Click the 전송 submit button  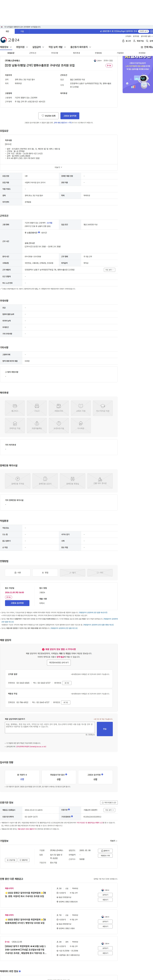coord(105,729)
